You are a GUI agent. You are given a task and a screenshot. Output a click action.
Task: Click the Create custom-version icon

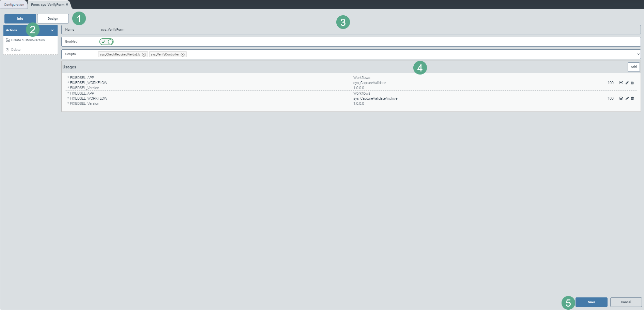pos(8,40)
